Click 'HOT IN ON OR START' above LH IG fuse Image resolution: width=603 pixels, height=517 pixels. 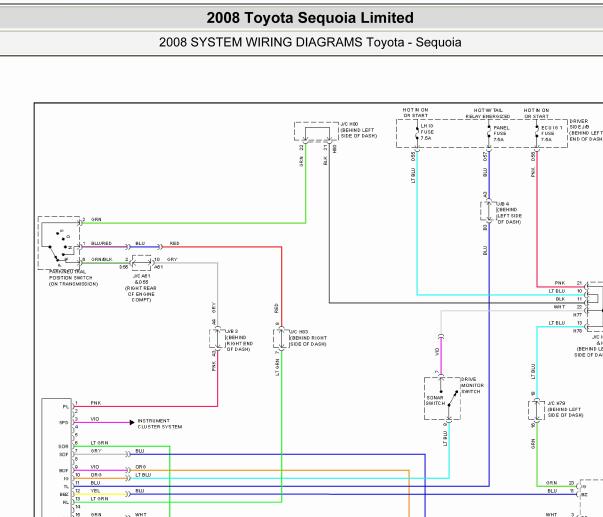pos(415,113)
